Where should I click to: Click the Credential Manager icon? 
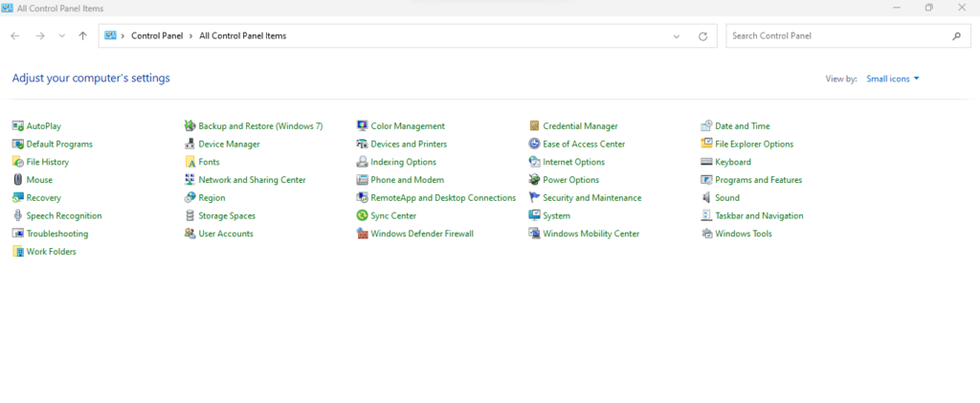534,126
